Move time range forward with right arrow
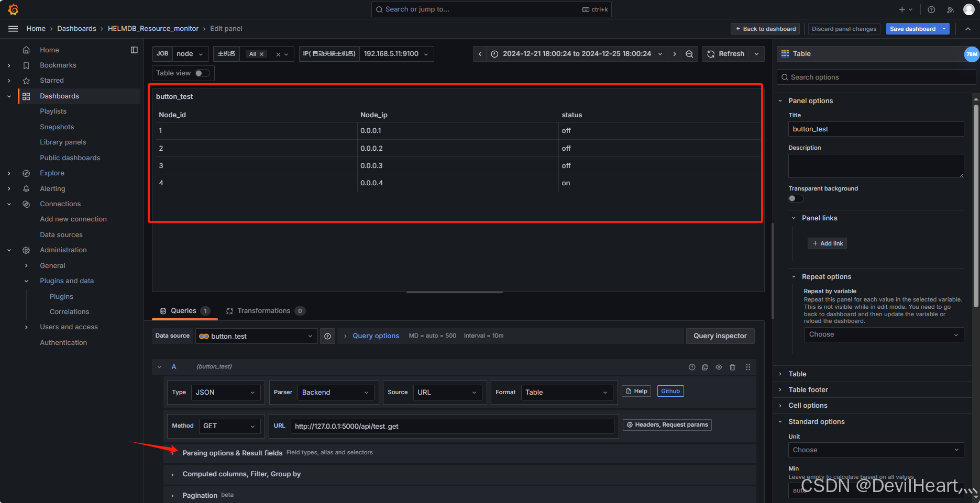980x503 pixels. click(675, 54)
